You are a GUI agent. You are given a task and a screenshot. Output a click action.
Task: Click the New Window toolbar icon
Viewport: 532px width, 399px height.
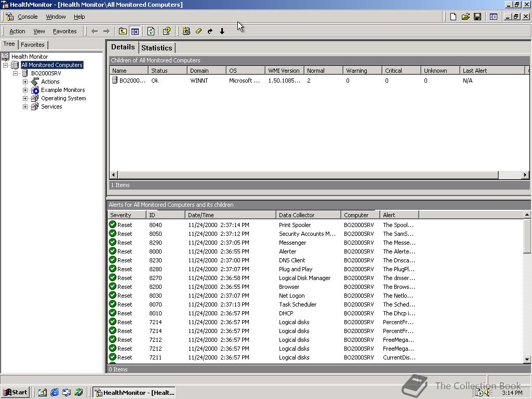494,17
